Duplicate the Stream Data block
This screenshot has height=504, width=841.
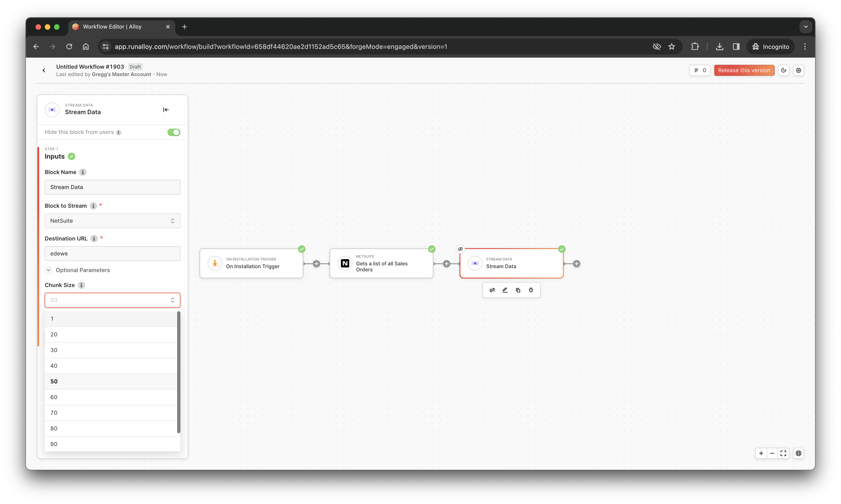[x=518, y=290]
